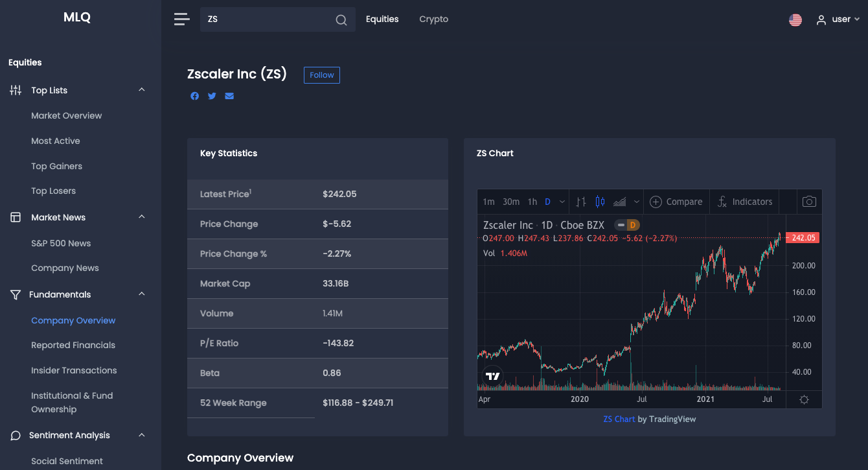Click the delayed data D badge
The image size is (868, 470).
[632, 225]
